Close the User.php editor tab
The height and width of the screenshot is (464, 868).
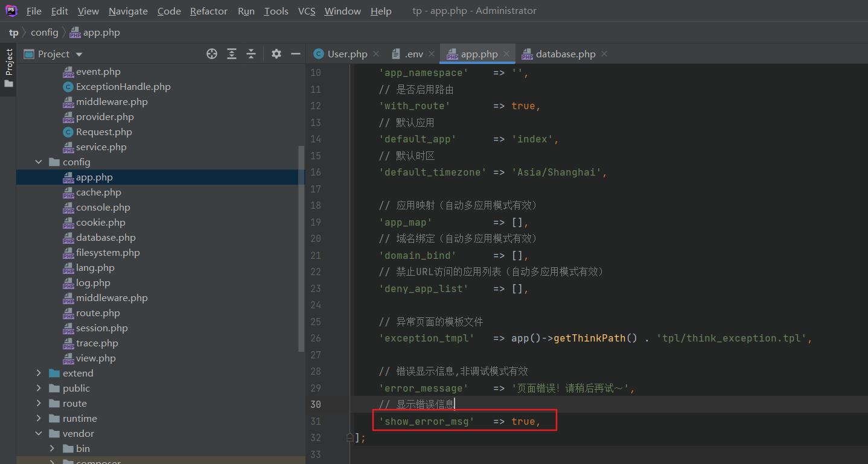376,54
